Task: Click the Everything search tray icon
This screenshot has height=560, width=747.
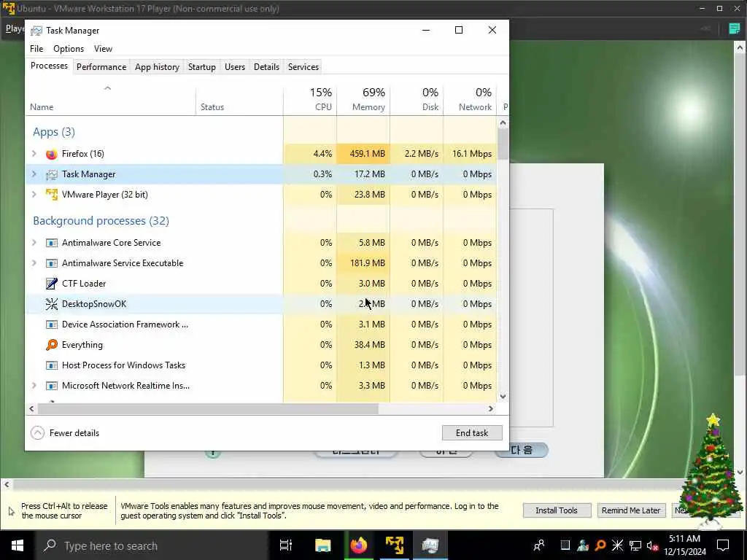Action: click(600, 545)
